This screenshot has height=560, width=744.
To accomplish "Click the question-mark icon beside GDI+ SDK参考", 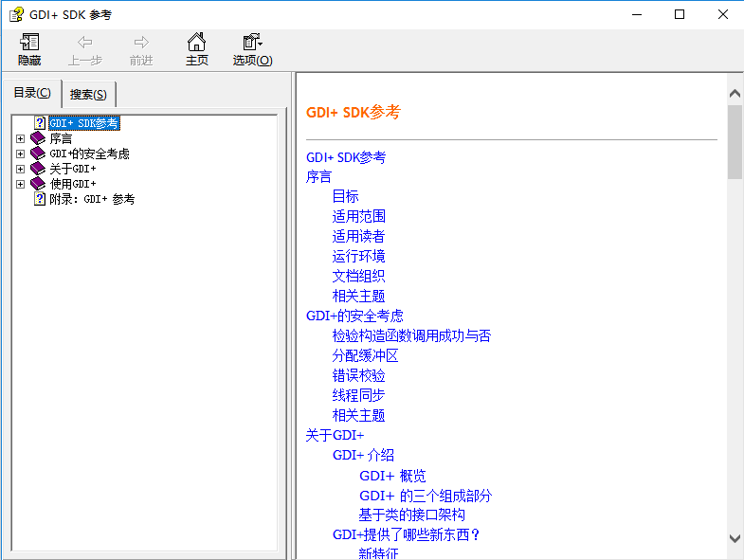I will pyautogui.click(x=40, y=123).
